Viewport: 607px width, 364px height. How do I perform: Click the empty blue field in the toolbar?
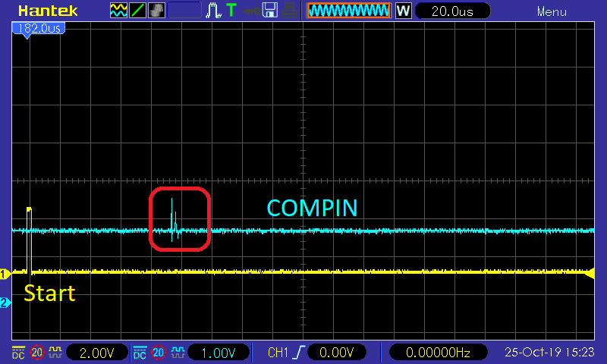(x=184, y=11)
